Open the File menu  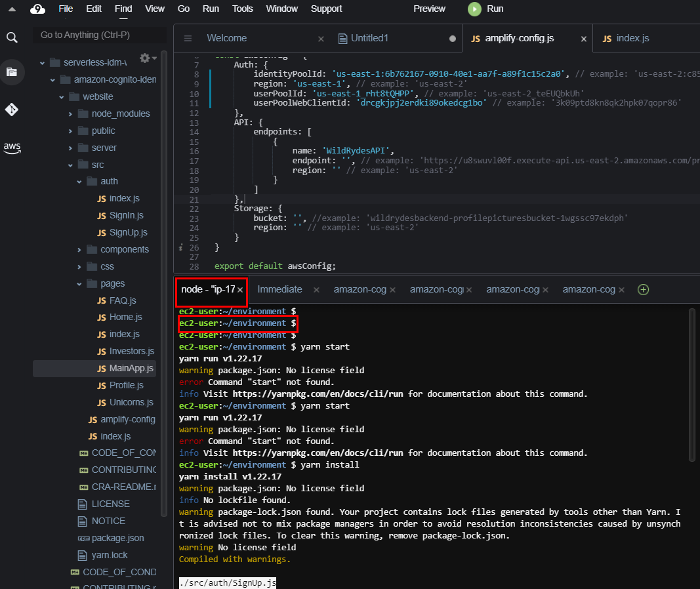click(x=66, y=9)
